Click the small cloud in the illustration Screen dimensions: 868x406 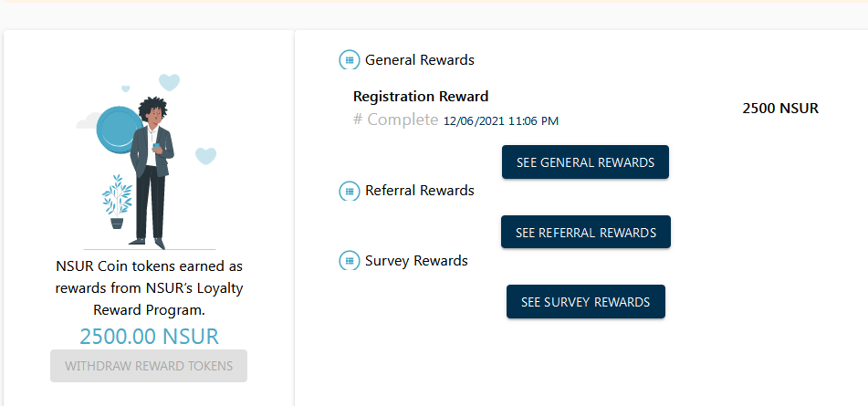[x=89, y=120]
